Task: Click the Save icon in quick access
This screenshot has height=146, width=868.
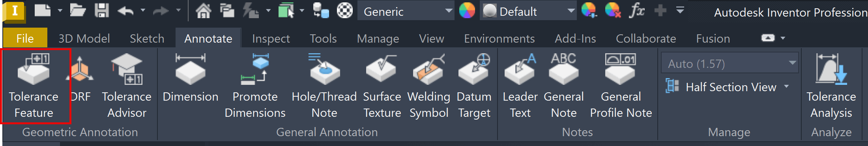Action: coord(101,11)
